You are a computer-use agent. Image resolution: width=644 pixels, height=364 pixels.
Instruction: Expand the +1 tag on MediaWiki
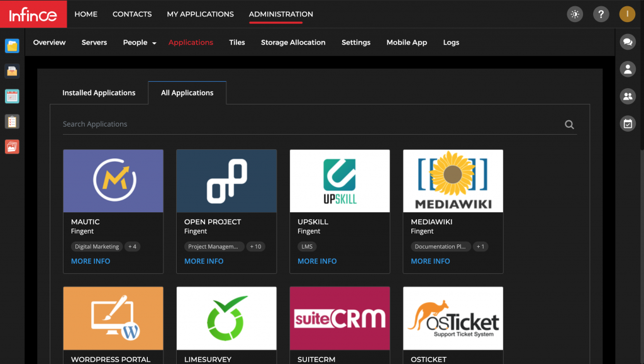click(x=480, y=247)
